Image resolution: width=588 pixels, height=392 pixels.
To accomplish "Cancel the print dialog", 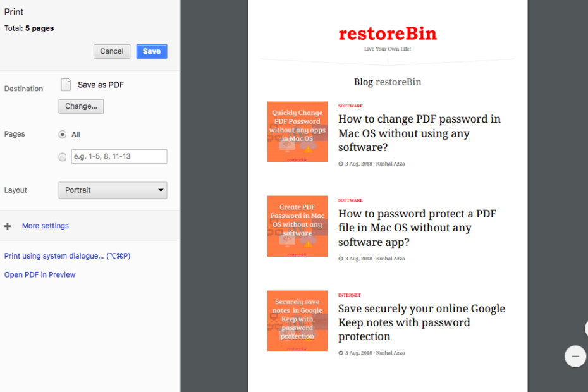I will [112, 51].
